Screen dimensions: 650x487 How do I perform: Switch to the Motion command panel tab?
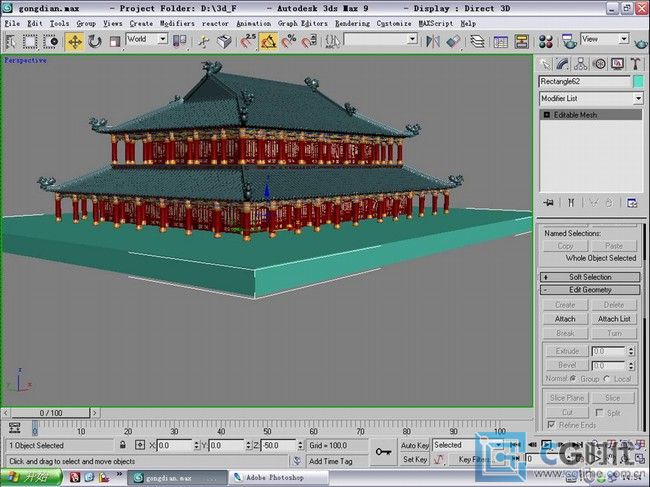coord(599,64)
